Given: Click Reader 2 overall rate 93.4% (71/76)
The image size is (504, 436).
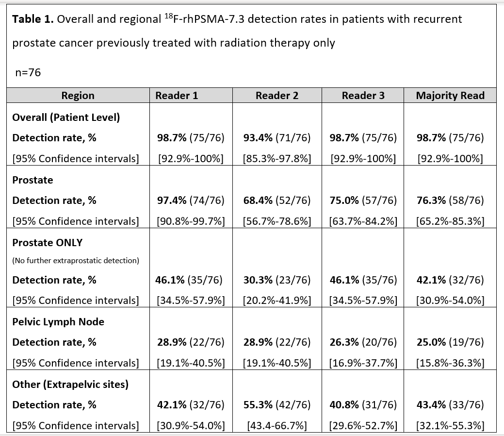Looking at the screenshot, I should (x=277, y=138).
